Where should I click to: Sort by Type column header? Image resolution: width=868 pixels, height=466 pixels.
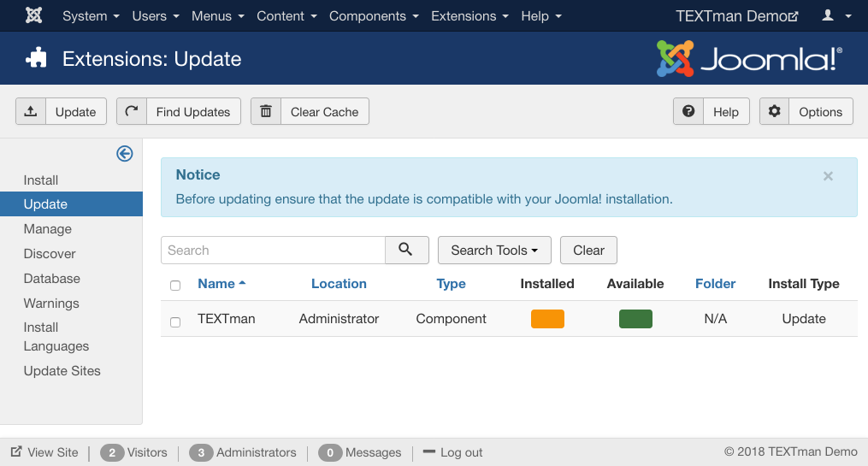click(x=452, y=283)
